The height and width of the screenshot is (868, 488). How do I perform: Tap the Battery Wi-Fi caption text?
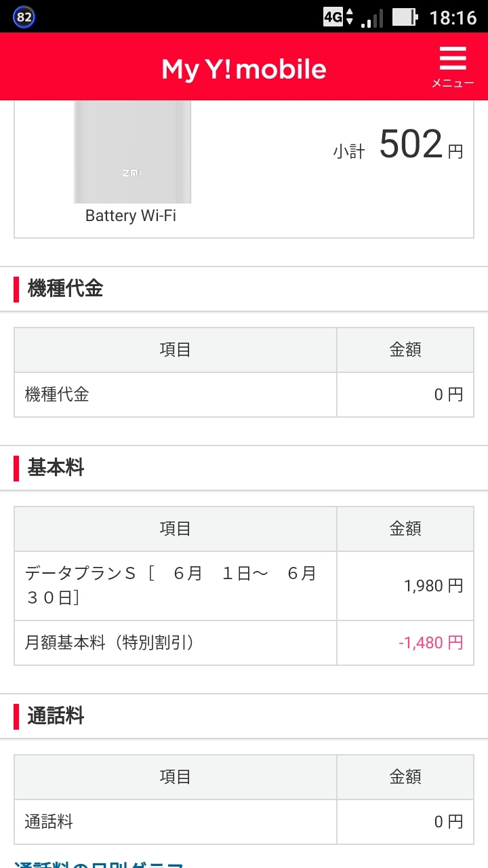[x=131, y=216]
